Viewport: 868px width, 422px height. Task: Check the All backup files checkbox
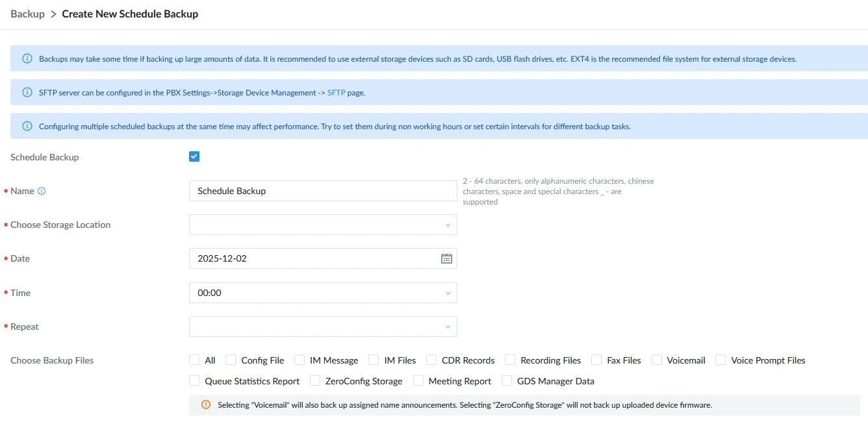194,360
